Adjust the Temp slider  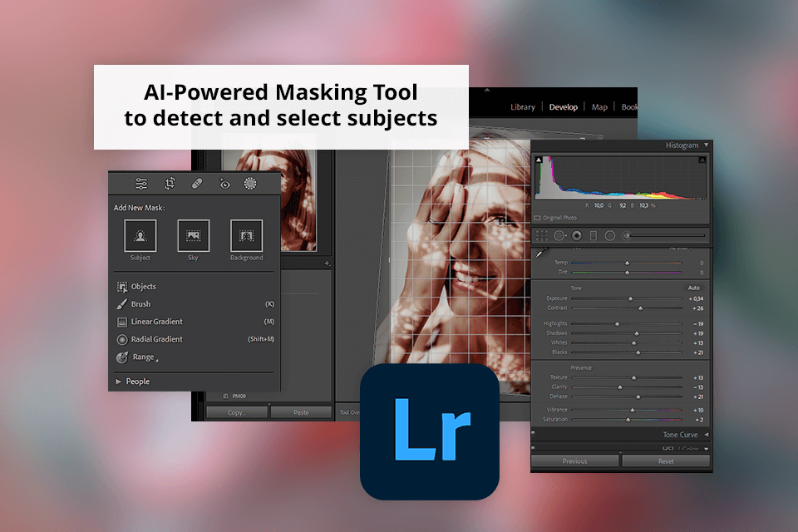pos(627,264)
